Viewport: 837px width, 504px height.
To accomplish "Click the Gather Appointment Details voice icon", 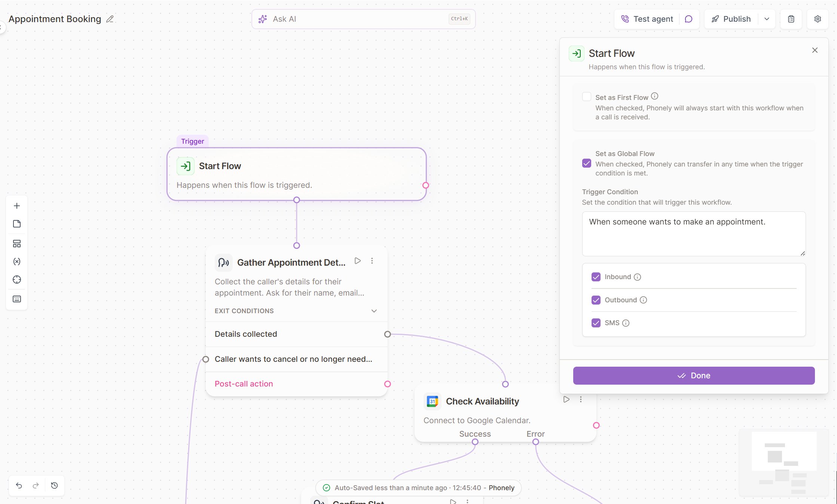I will [x=224, y=263].
